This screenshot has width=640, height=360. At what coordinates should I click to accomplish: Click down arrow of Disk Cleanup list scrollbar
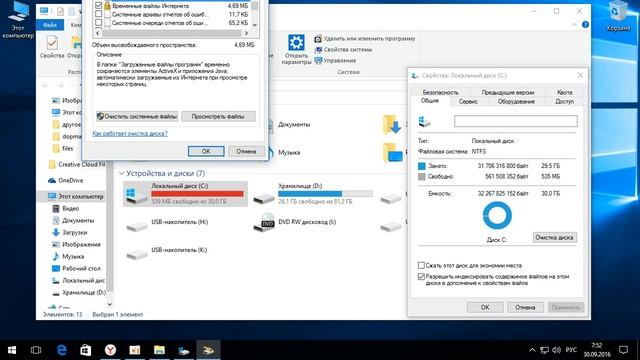coord(255,25)
